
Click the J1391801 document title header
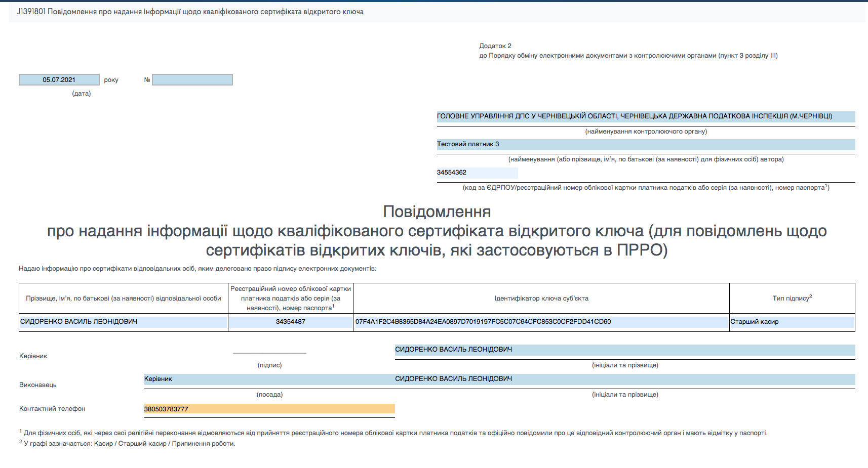coord(190,12)
